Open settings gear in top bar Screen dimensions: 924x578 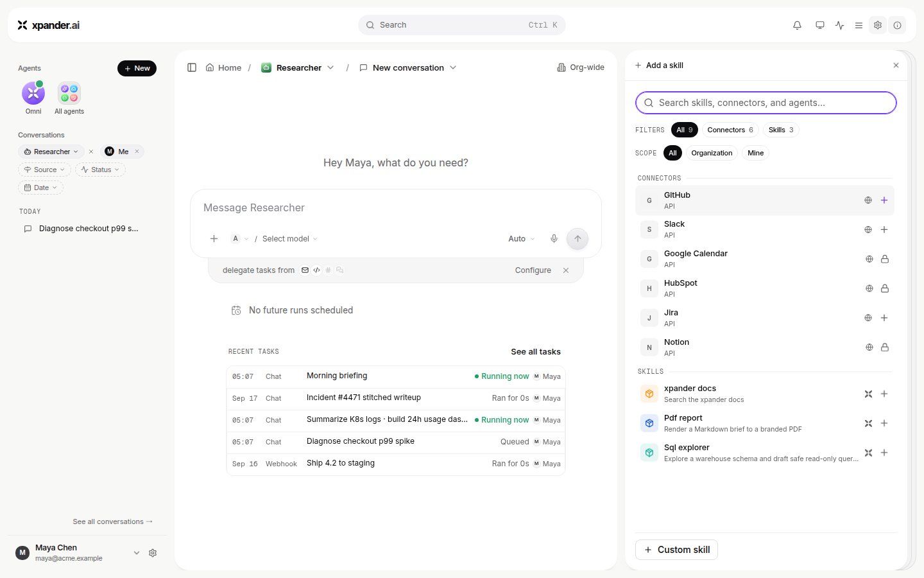pyautogui.click(x=878, y=25)
